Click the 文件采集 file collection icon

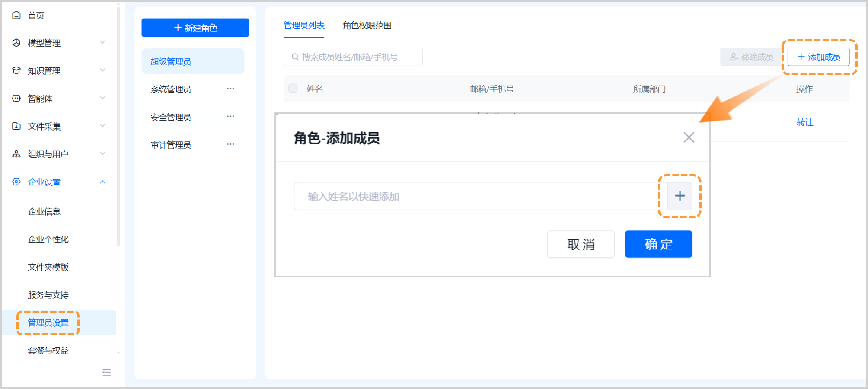(16, 126)
